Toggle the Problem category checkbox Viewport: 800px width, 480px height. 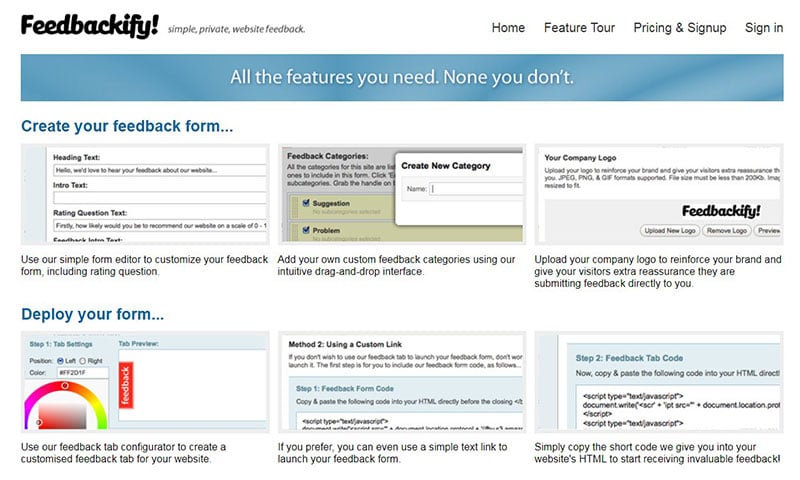306,230
